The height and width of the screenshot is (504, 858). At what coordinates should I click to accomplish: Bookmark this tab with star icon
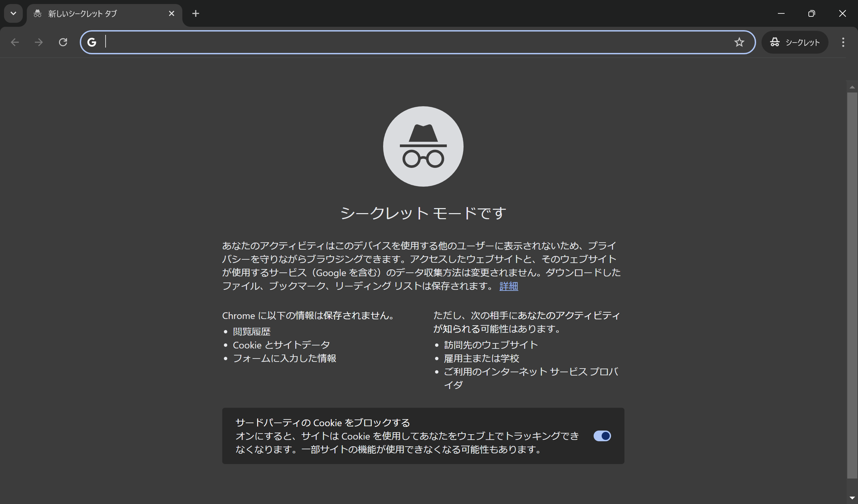tap(739, 42)
